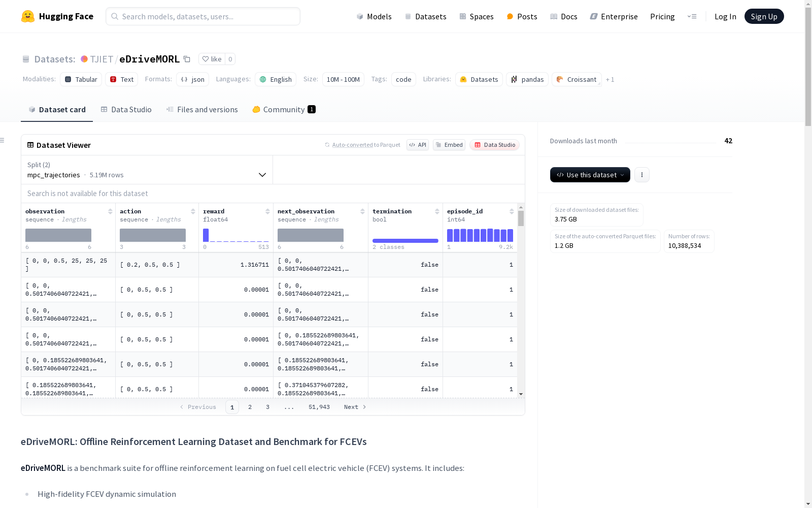Sort the next_observation column

[362, 211]
